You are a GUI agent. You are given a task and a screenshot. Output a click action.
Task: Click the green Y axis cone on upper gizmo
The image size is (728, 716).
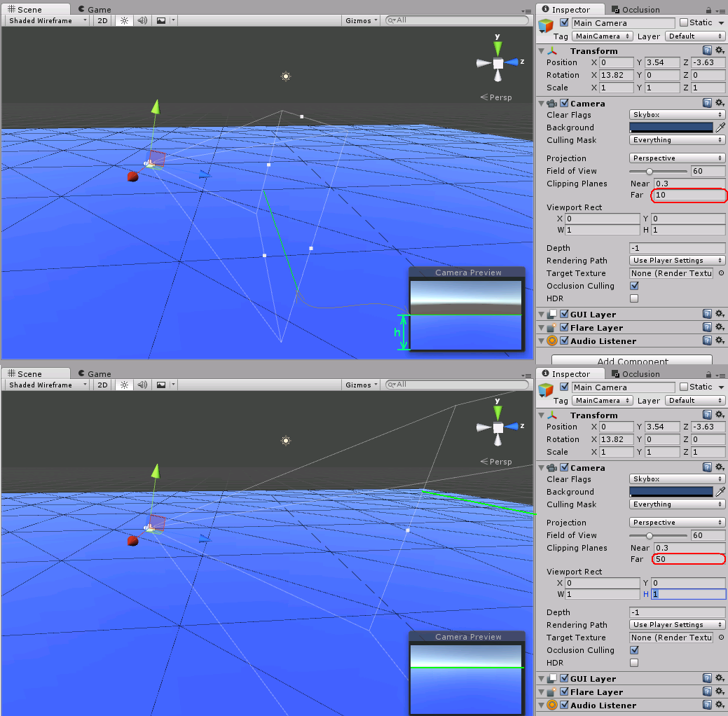click(497, 47)
